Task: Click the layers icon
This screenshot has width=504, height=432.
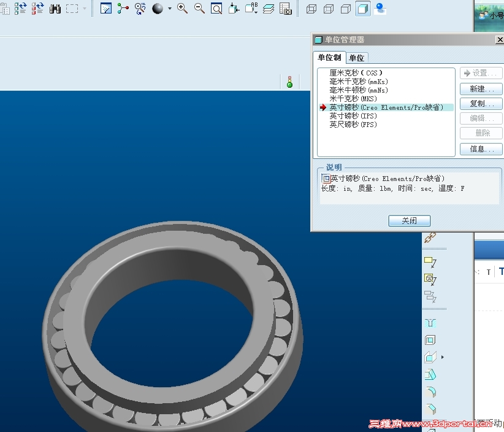Action: [x=269, y=9]
